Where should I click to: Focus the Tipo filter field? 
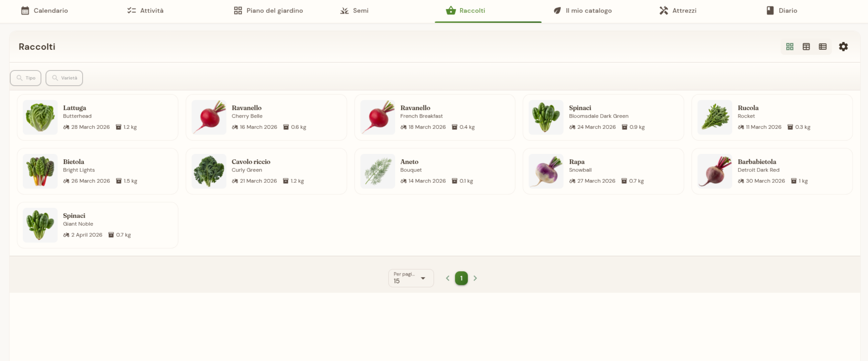pyautogui.click(x=26, y=78)
